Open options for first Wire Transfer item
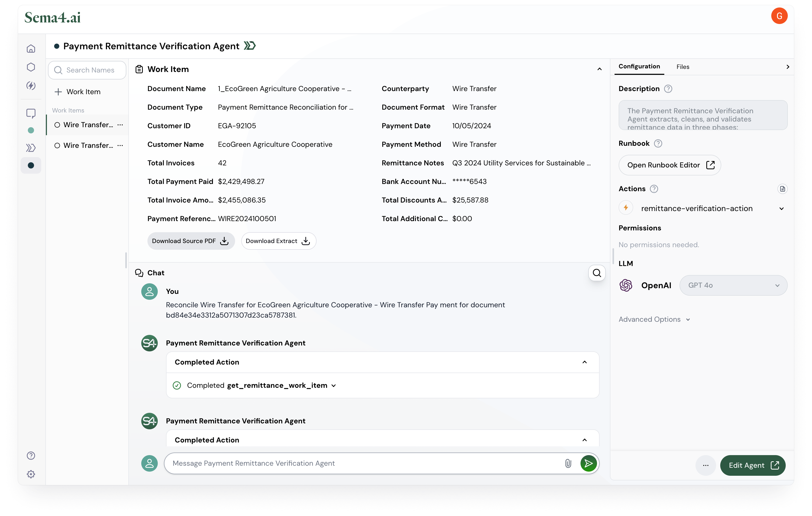The height and width of the screenshot is (516, 812). coord(120,125)
